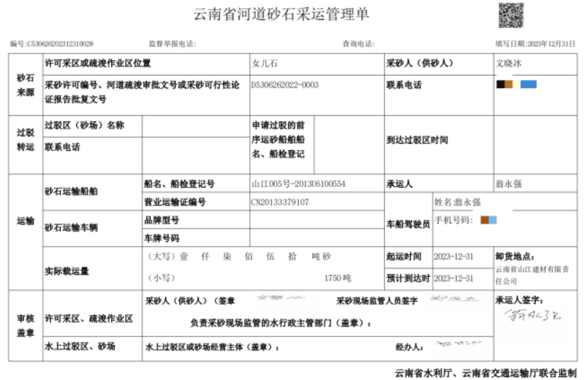Select the ship registration 山江005号-2013U6100554
The image size is (588, 380).
coord(299,184)
